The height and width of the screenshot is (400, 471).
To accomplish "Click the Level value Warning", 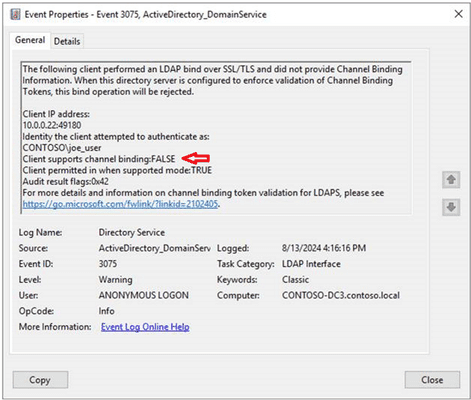I will click(116, 279).
